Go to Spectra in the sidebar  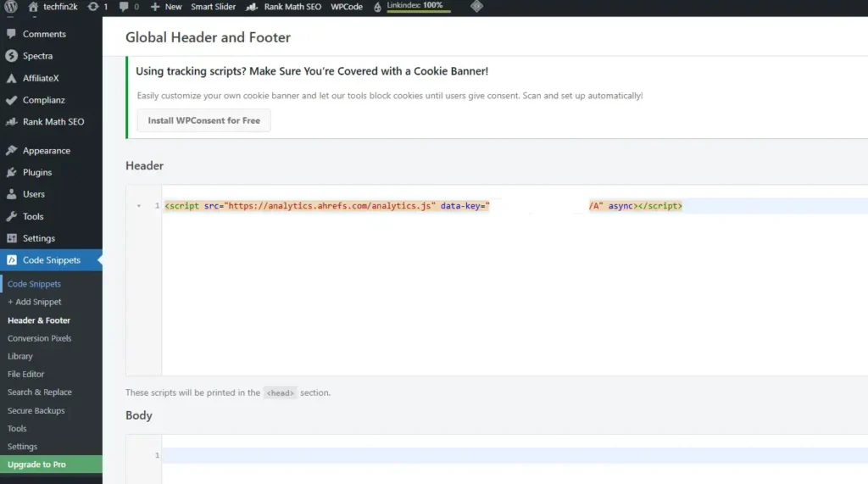point(37,56)
